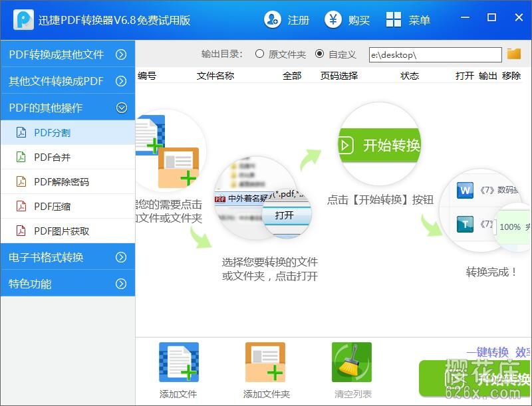This screenshot has width=532, height=406.
Task: Select PDF合并 in the sidebar
Action: click(68, 157)
